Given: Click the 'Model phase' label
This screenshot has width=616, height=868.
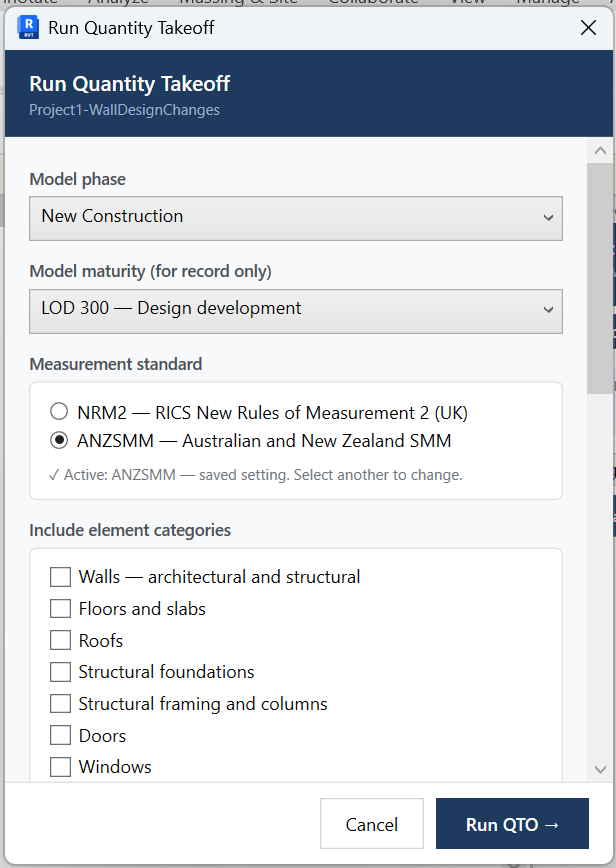Looking at the screenshot, I should (77, 179).
